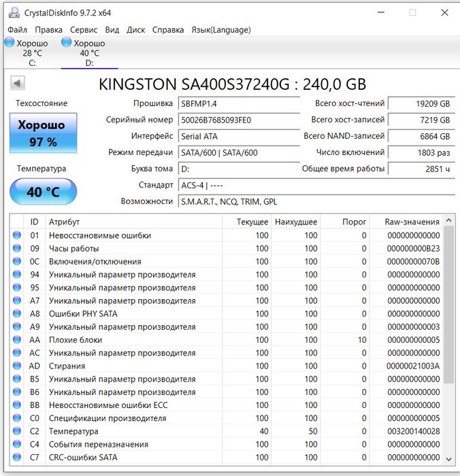Image resolution: width=460 pixels, height=476 pixels.
Task: Click power-on count value 1803 раз
Action: pyautogui.click(x=421, y=153)
